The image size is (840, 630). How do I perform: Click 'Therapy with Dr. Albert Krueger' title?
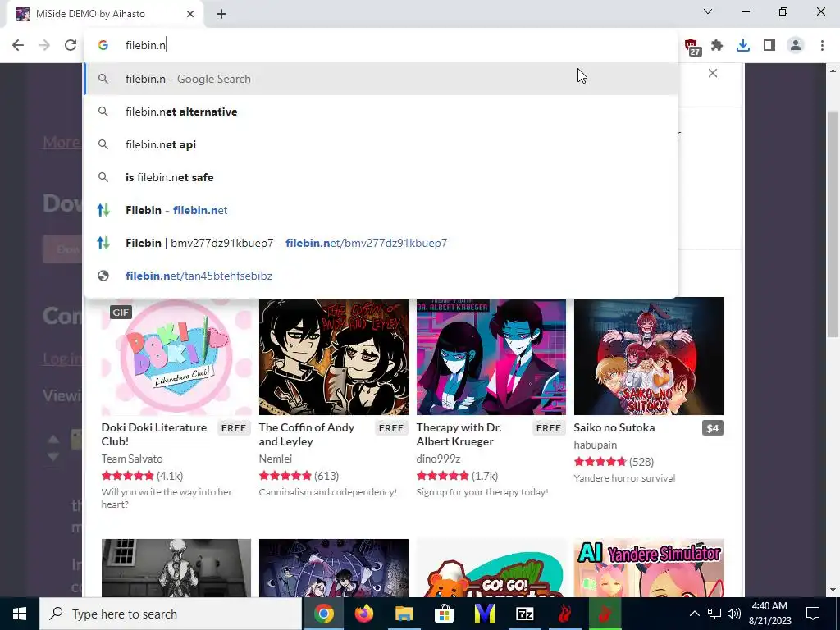click(459, 435)
